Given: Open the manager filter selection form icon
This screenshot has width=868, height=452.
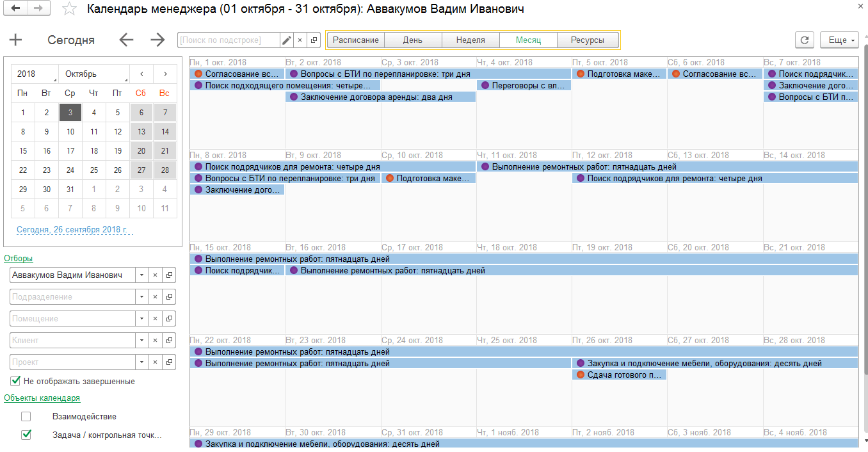Looking at the screenshot, I should (x=169, y=275).
